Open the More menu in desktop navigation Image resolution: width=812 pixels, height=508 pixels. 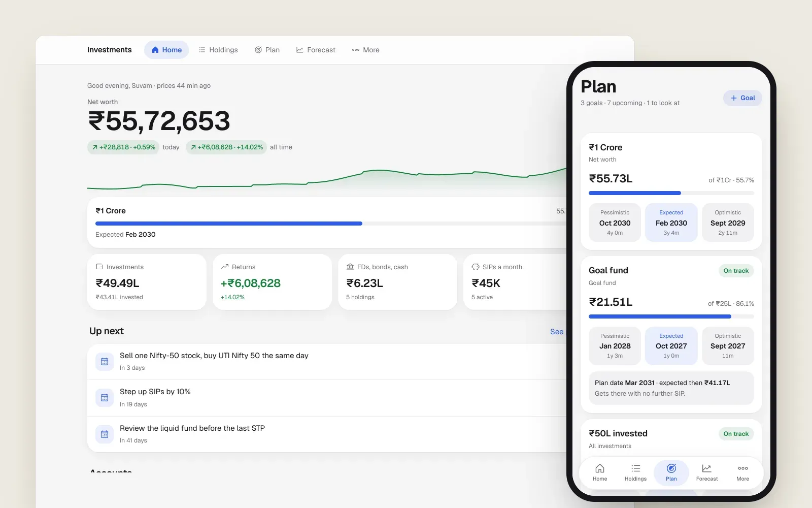pyautogui.click(x=366, y=50)
